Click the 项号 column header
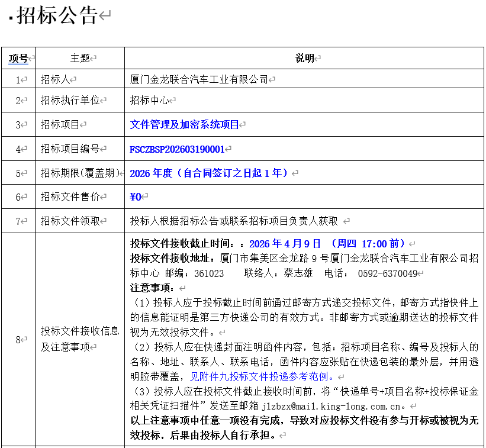 [18, 58]
